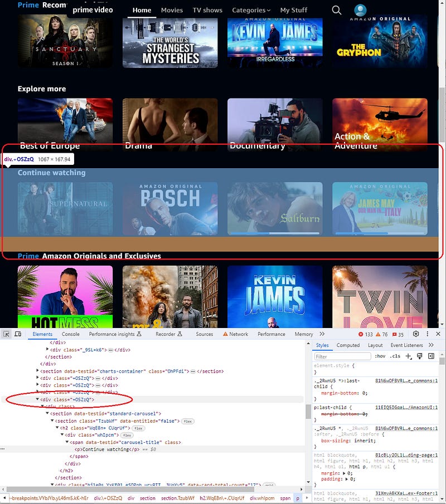Open The Gryphon thumbnail

[x=380, y=41]
